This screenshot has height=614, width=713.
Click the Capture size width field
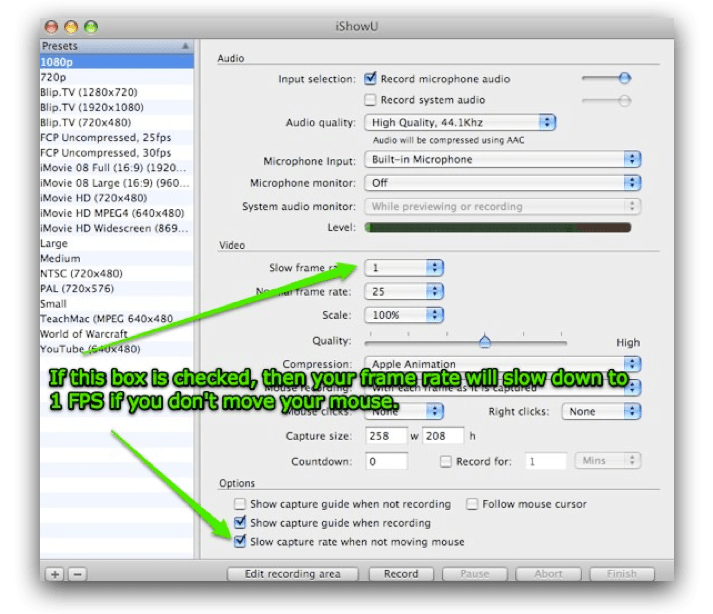pos(386,436)
